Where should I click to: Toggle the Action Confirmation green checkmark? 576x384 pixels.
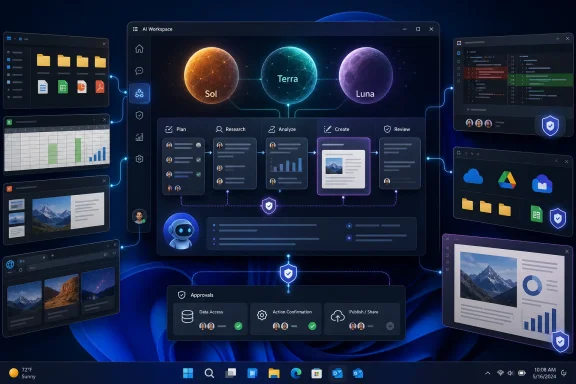pyautogui.click(x=312, y=326)
